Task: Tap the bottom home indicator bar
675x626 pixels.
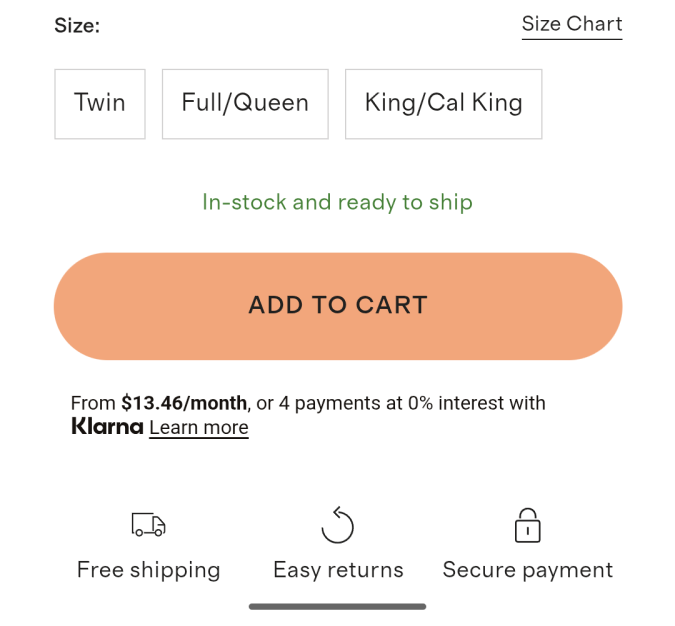Action: 338,607
